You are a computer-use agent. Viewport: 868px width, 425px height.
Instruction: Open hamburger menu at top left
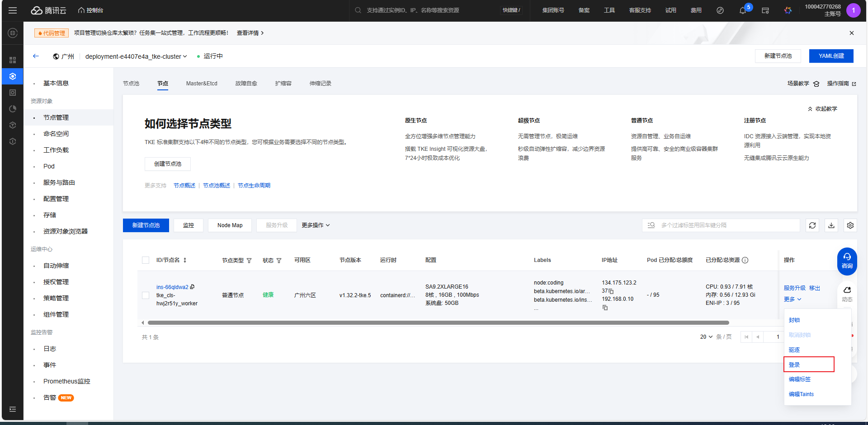click(13, 10)
